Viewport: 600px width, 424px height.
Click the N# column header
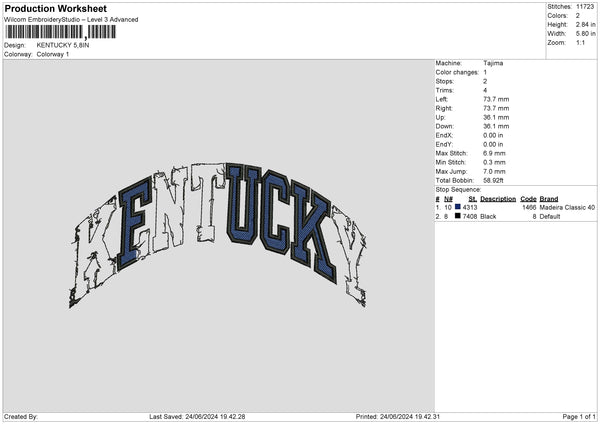pos(448,199)
